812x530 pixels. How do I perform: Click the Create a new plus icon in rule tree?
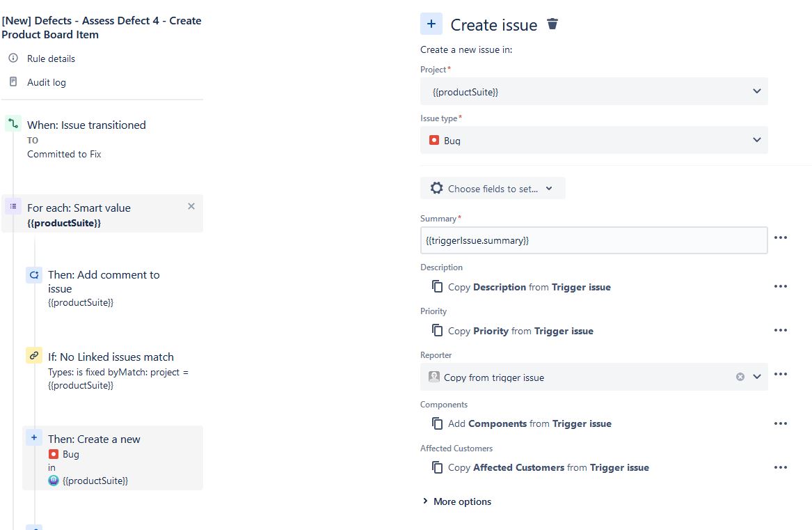click(x=34, y=437)
